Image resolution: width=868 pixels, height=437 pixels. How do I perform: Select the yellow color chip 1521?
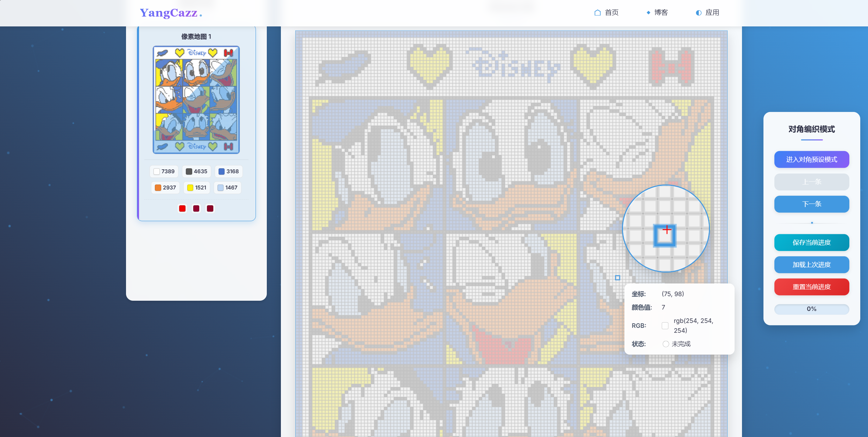(197, 188)
